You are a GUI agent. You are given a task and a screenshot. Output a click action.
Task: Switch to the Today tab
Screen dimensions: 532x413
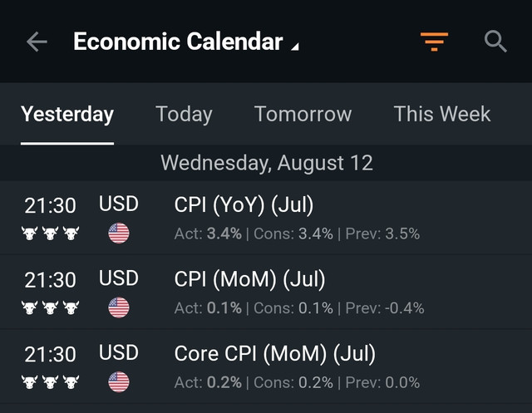tap(184, 114)
